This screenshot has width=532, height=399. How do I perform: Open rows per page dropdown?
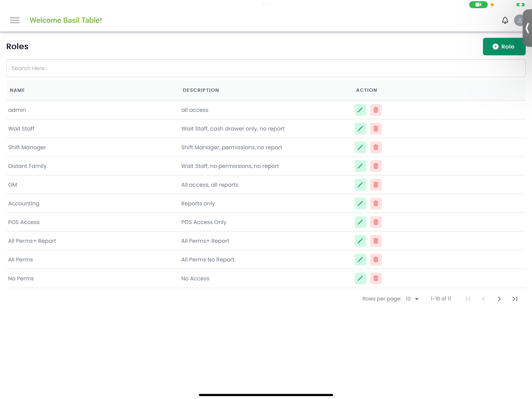[412, 299]
